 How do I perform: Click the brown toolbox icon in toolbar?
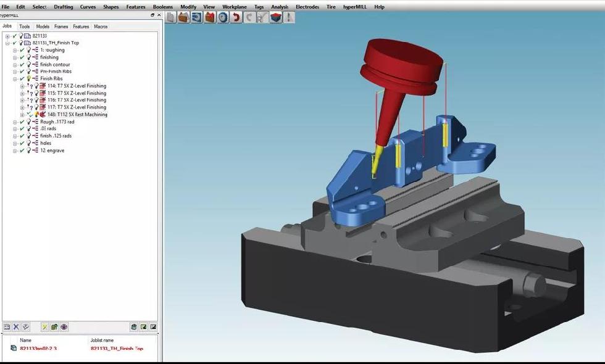pyautogui.click(x=183, y=17)
